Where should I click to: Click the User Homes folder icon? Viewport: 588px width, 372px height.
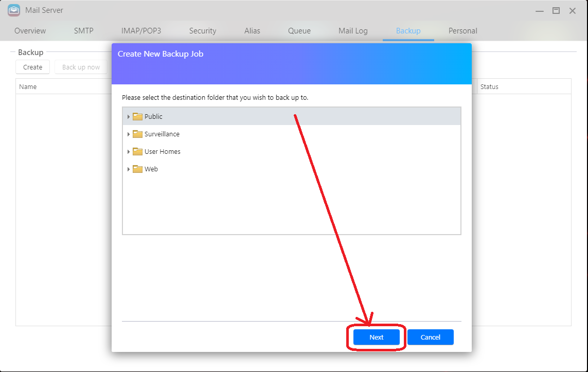point(138,151)
